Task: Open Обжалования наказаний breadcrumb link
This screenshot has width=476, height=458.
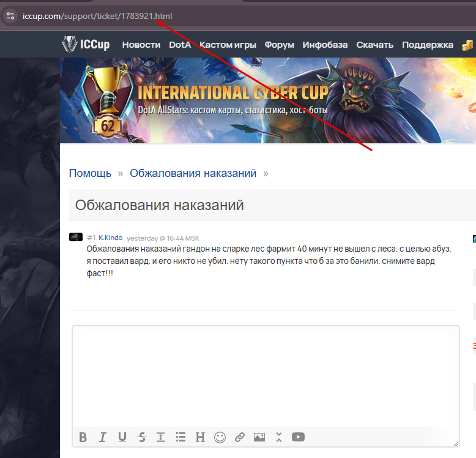Action: coord(193,173)
